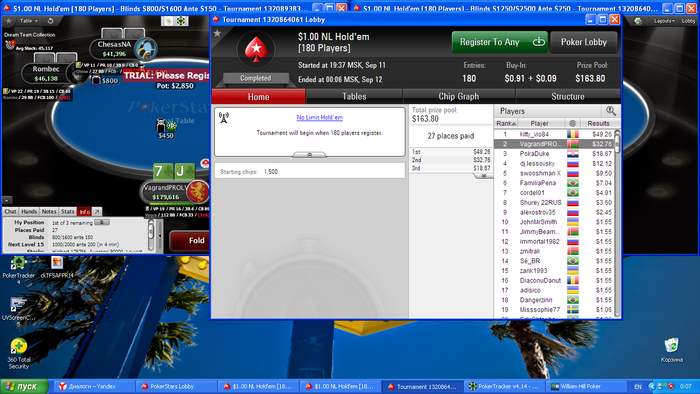Click the broadcast antenna icon in info box
This screenshot has width=700, height=394.
coord(224,118)
